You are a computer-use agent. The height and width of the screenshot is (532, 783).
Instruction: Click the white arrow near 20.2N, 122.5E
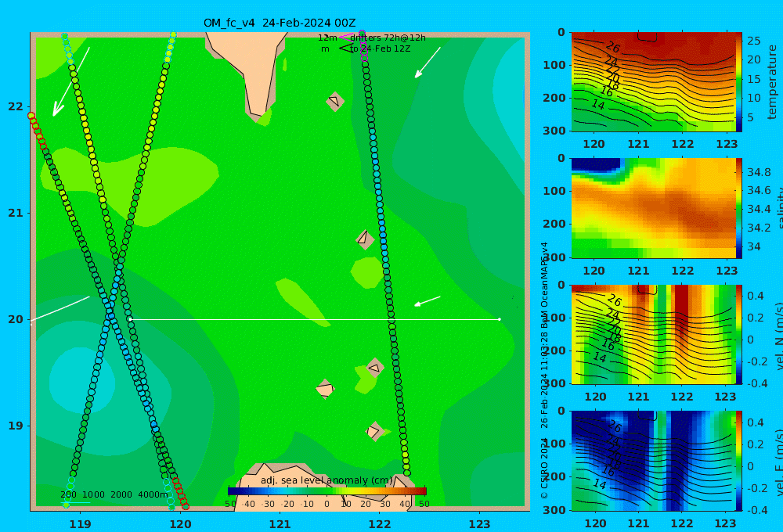click(428, 301)
